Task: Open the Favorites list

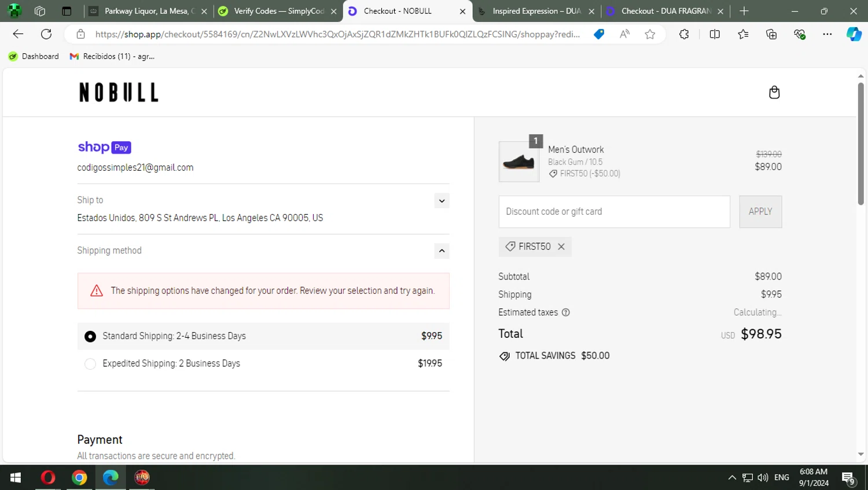Action: (x=743, y=34)
